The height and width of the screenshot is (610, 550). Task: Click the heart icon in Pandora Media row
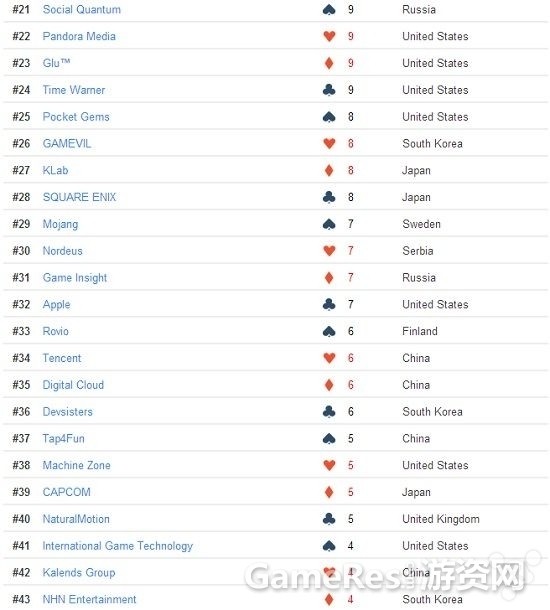click(329, 36)
